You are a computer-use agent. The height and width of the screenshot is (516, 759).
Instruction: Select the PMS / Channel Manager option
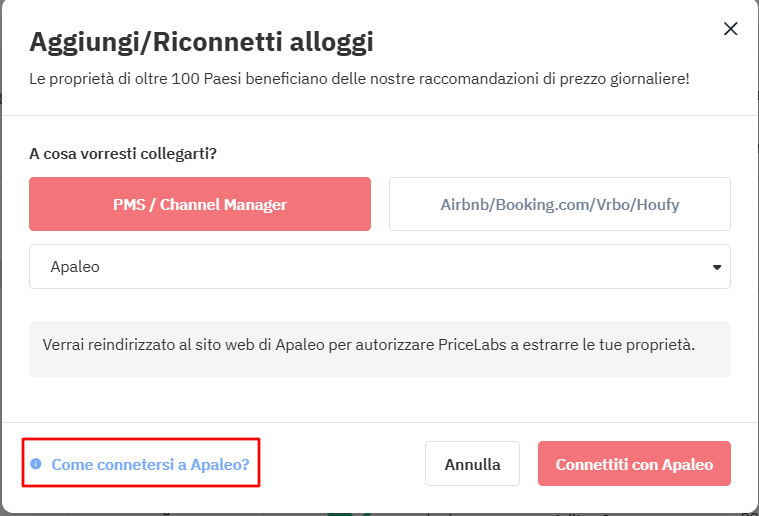[x=200, y=204]
